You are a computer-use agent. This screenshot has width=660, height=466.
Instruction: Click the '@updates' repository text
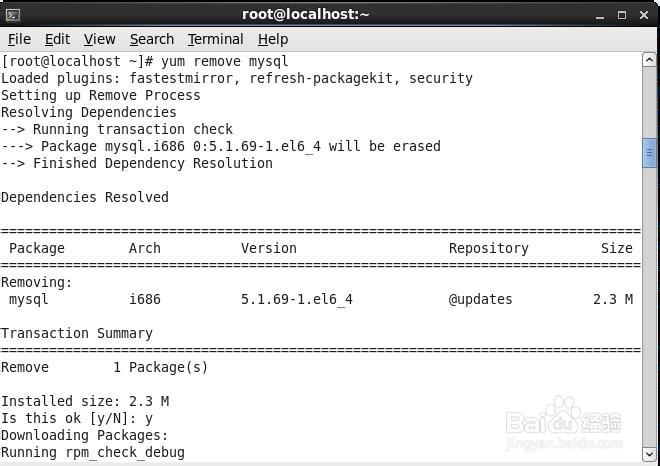pyautogui.click(x=480, y=299)
